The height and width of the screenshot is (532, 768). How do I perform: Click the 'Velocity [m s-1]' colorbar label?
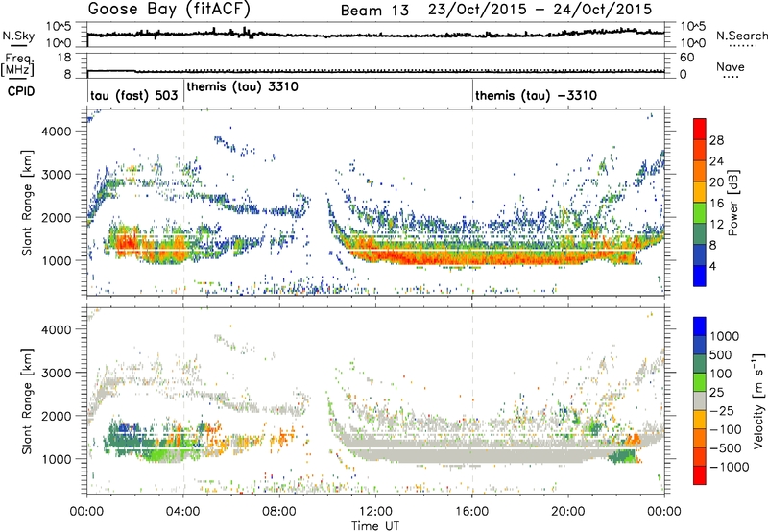759,400
